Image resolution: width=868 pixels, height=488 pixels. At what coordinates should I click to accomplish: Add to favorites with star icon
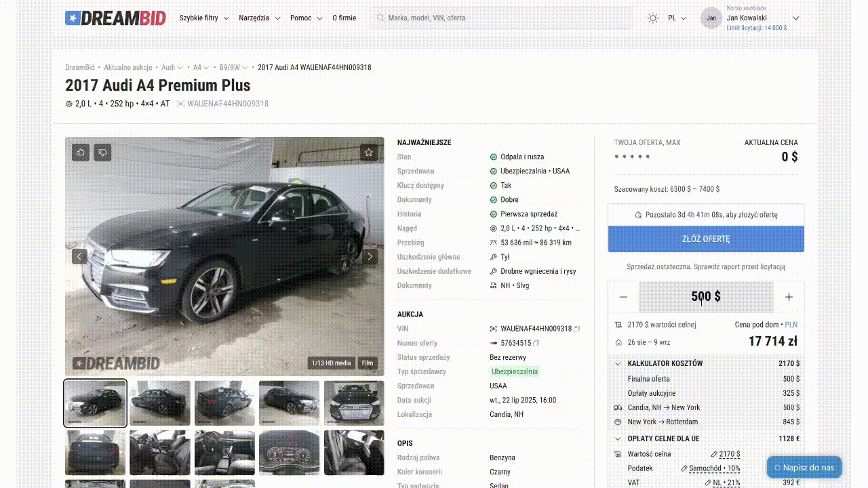pyautogui.click(x=369, y=152)
